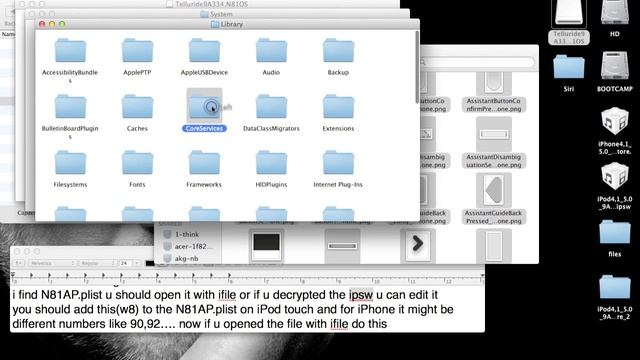
Task: Click the Telluride9A334.N81OS window title bar
Action: (207, 4)
